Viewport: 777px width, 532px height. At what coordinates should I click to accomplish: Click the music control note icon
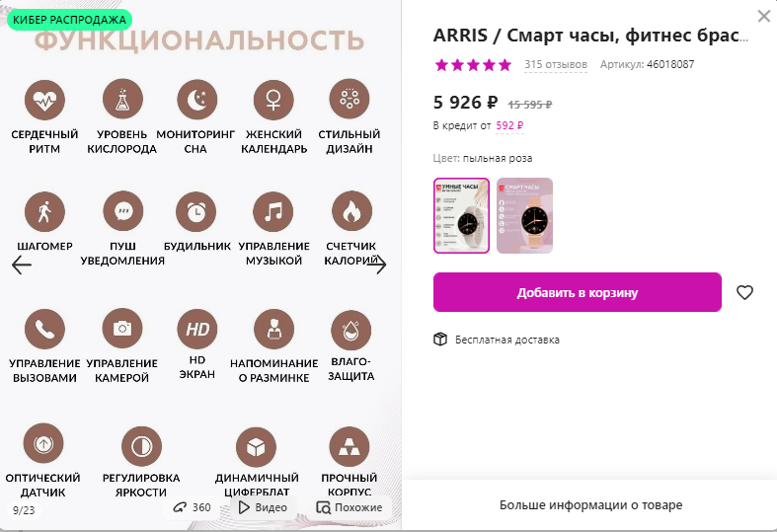coord(273,211)
